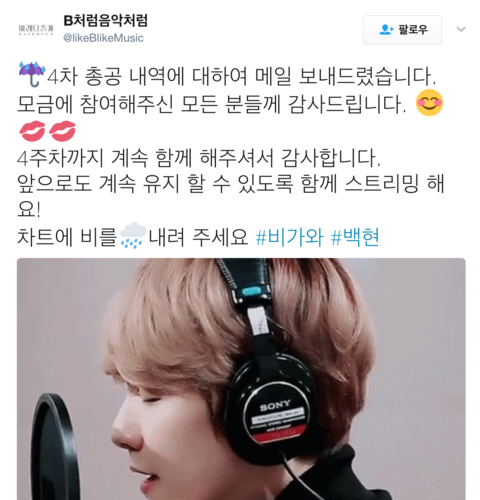Screen dimensions: 480x500
Task: Click the SONY headphone in the photo
Action: coord(273,367)
